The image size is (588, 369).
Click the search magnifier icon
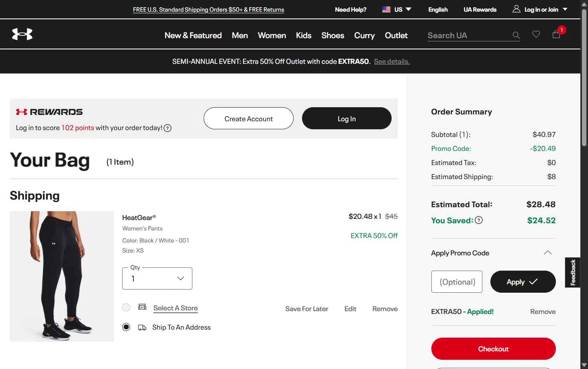tap(516, 35)
